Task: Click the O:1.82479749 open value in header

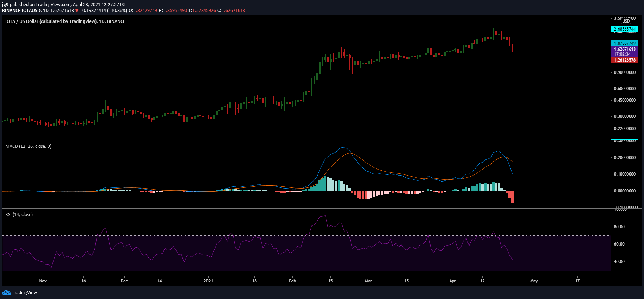Action: click(143, 11)
